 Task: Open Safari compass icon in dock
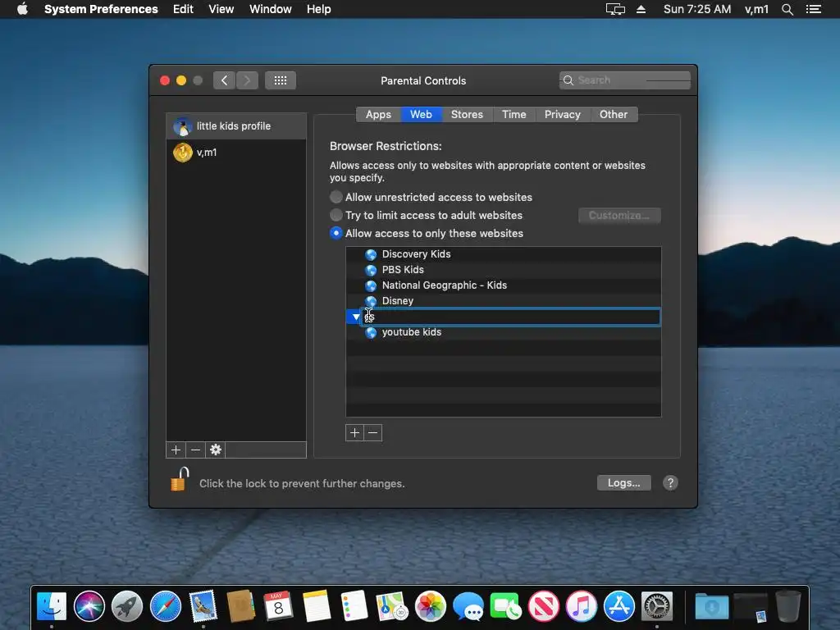click(x=166, y=606)
